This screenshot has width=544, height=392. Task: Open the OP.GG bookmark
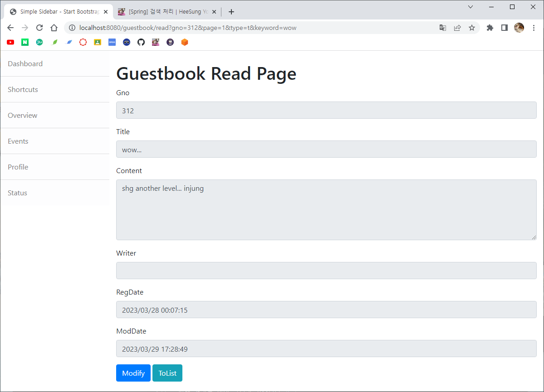112,42
